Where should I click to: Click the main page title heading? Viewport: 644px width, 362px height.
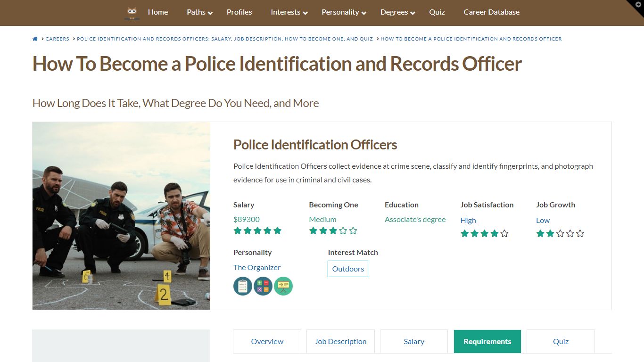(277, 64)
